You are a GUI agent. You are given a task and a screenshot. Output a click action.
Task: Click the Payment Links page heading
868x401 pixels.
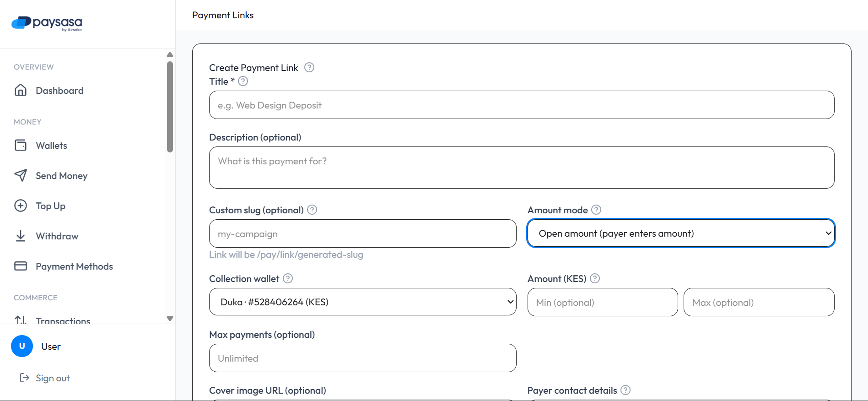pyautogui.click(x=223, y=15)
